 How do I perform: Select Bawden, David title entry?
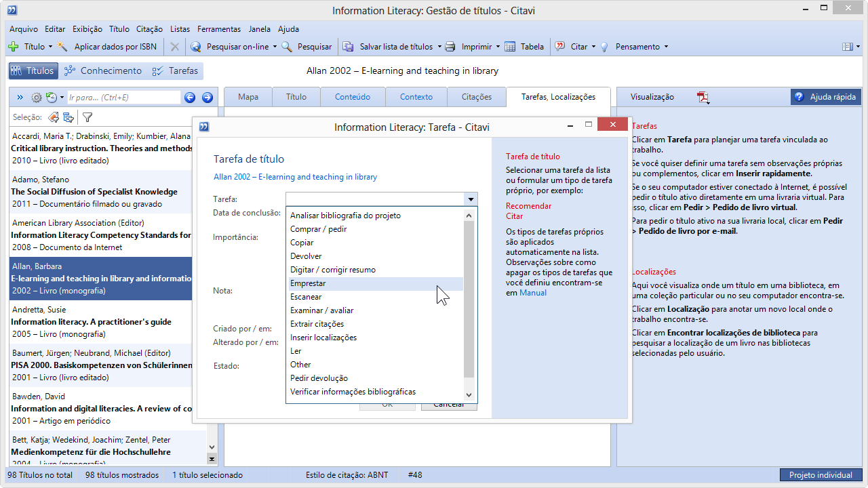point(108,409)
